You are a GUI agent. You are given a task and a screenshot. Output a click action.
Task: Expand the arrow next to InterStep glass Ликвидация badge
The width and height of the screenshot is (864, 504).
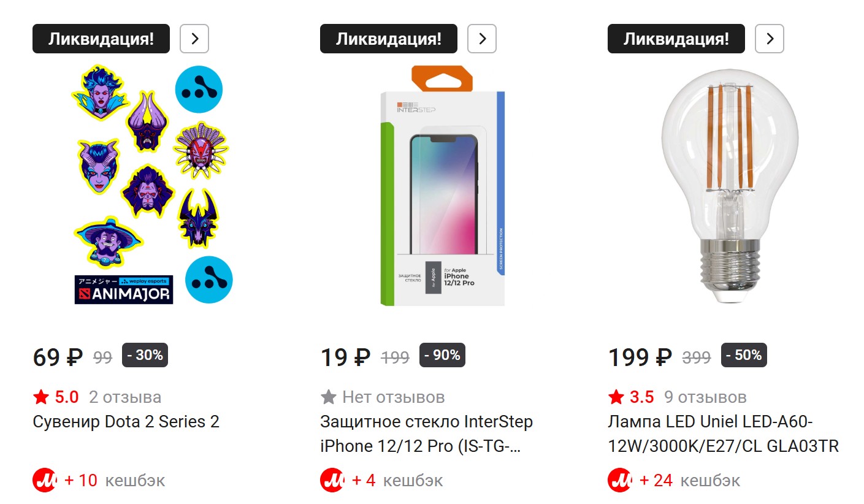[x=482, y=39]
